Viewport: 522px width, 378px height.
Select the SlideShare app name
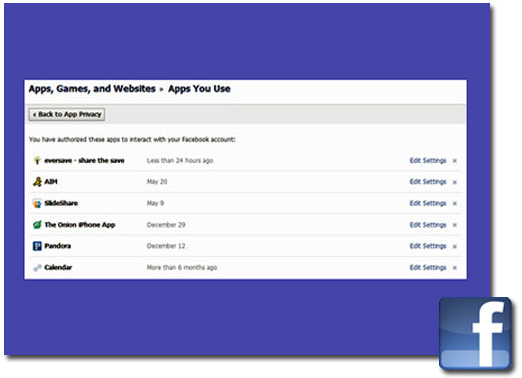tap(61, 203)
